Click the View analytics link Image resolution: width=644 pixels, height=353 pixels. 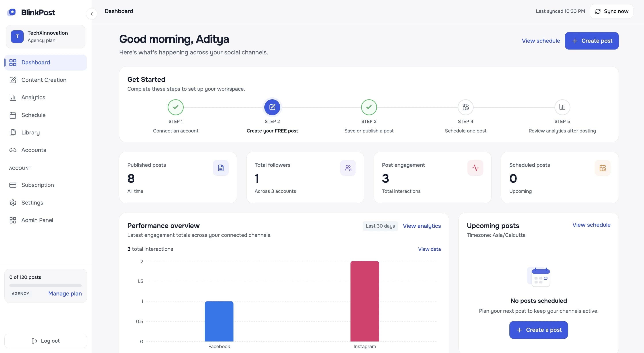pyautogui.click(x=421, y=226)
